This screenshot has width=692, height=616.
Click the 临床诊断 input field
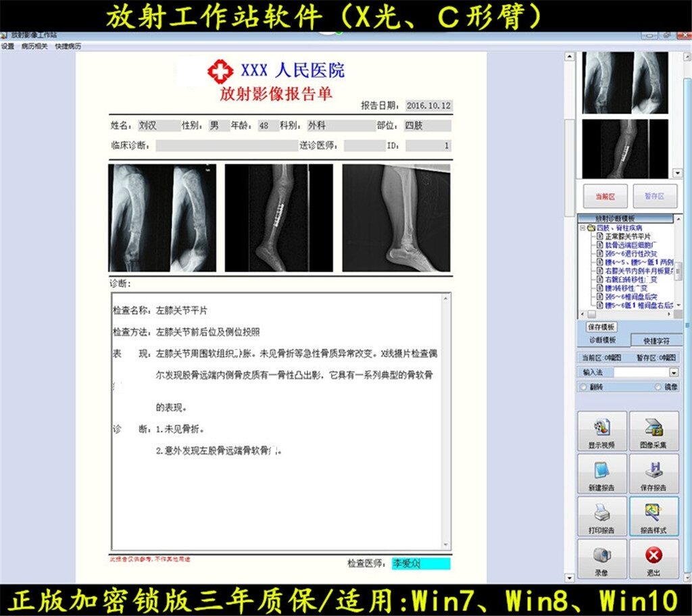coord(226,145)
